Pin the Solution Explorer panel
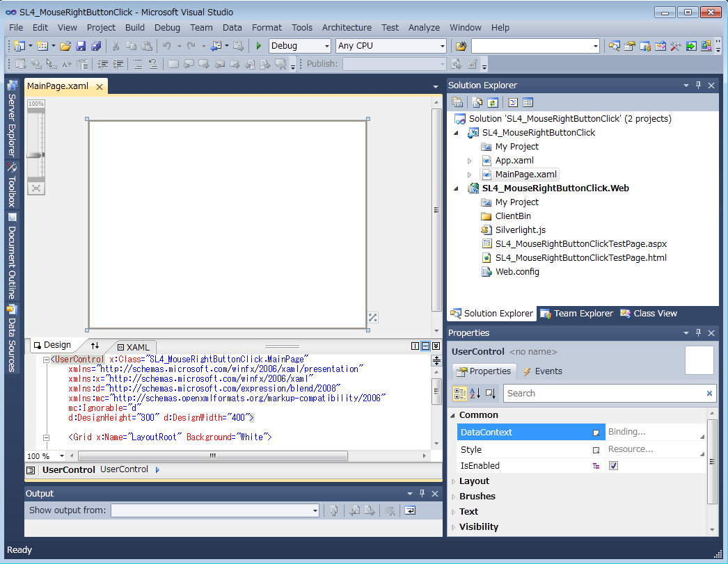Screen dimensions: 728x564 coord(698,86)
